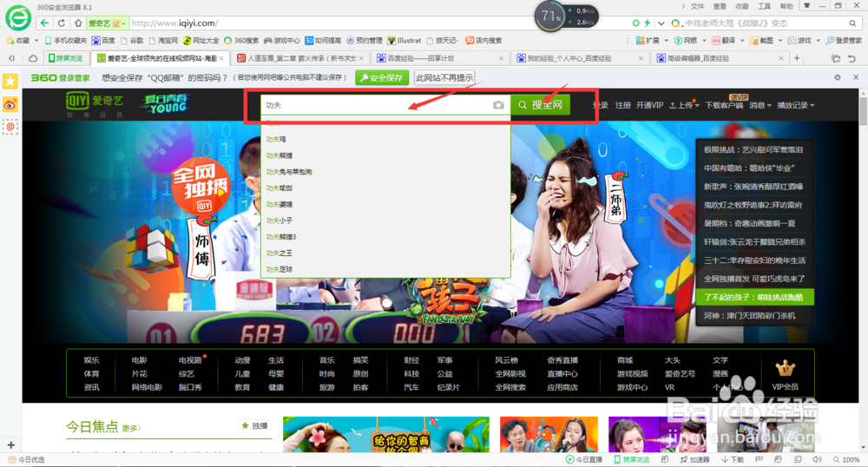Viewport: 868px width, 467px height.
Task: Switch to 高级编辑器_百度经验 tab
Action: pyautogui.click(x=720, y=58)
